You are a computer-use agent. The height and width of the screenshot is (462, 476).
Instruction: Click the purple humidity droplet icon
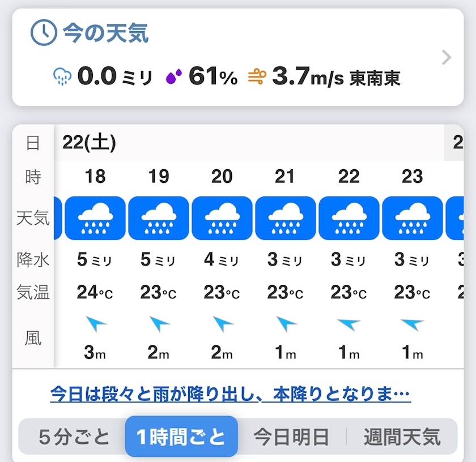pyautogui.click(x=174, y=76)
